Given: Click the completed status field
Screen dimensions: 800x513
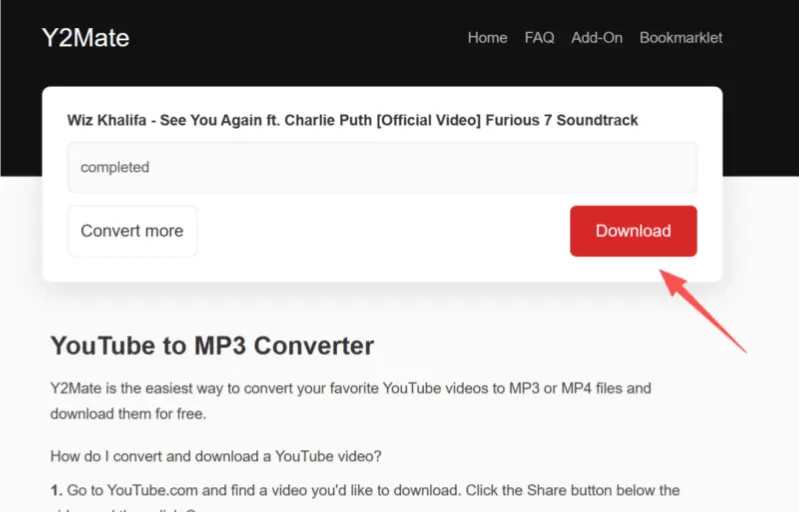Looking at the screenshot, I should [x=382, y=167].
